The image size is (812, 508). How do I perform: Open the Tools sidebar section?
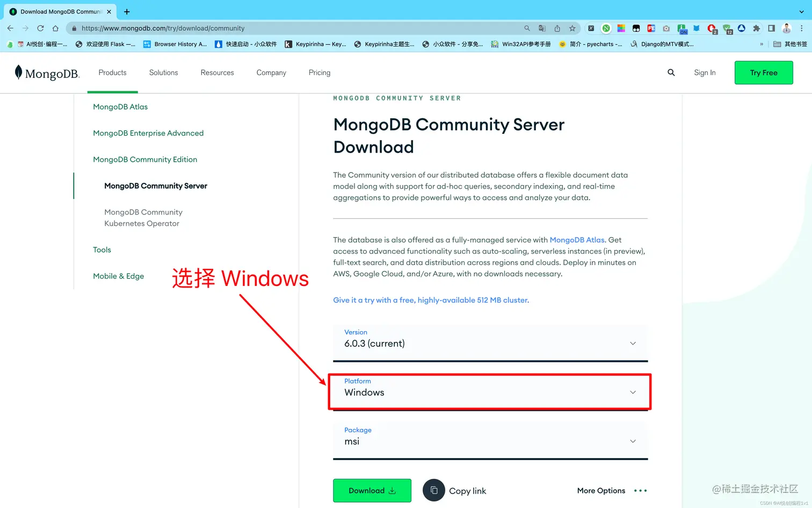pyautogui.click(x=102, y=249)
